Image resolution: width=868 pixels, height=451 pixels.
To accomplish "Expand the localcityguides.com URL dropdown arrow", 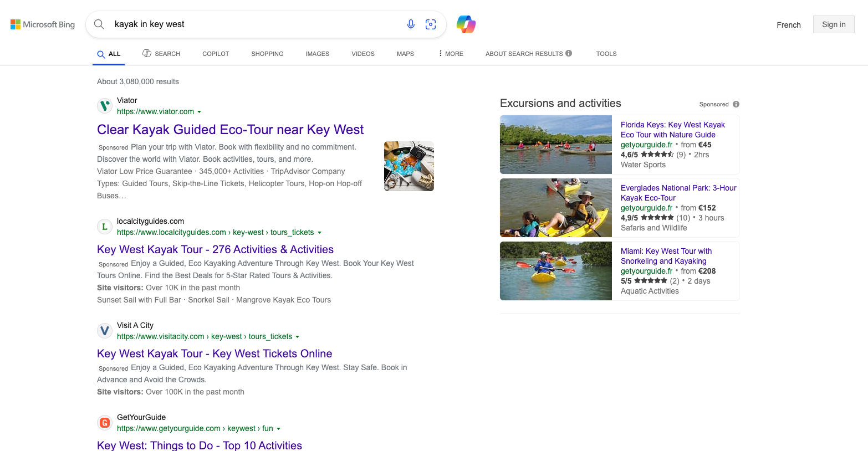I will point(319,233).
